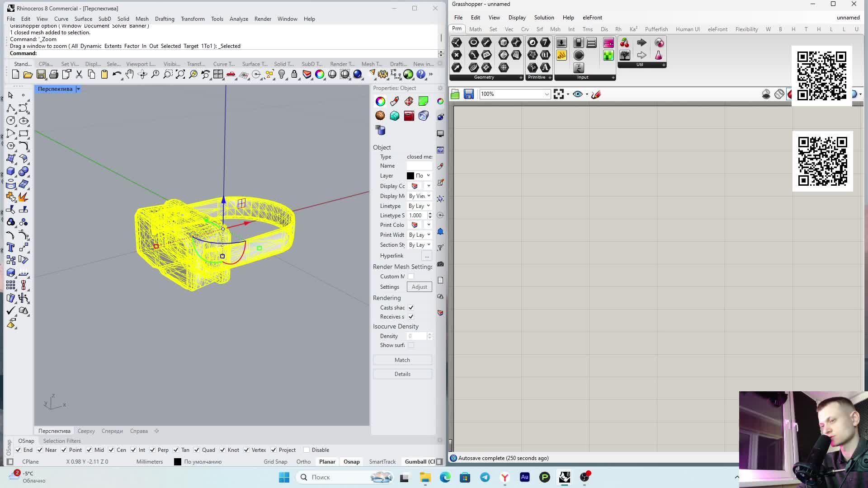
Task: Open Перспектива viewport title dropdown arrow
Action: (78, 89)
